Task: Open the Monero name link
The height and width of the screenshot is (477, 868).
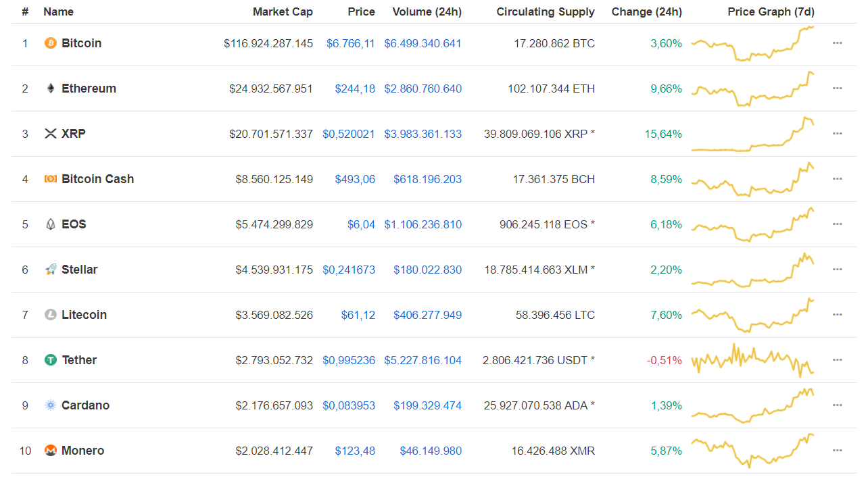Action: click(x=82, y=451)
